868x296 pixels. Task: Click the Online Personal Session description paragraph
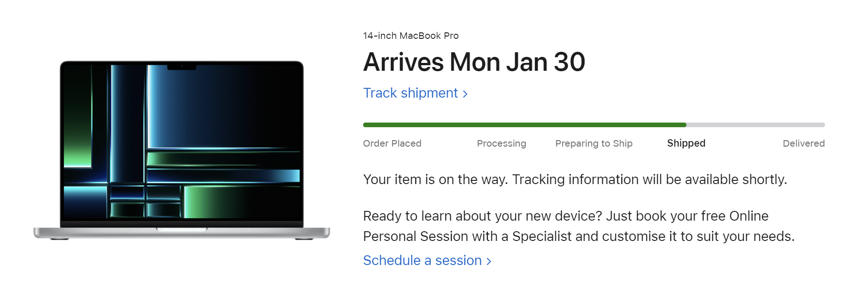click(x=578, y=226)
